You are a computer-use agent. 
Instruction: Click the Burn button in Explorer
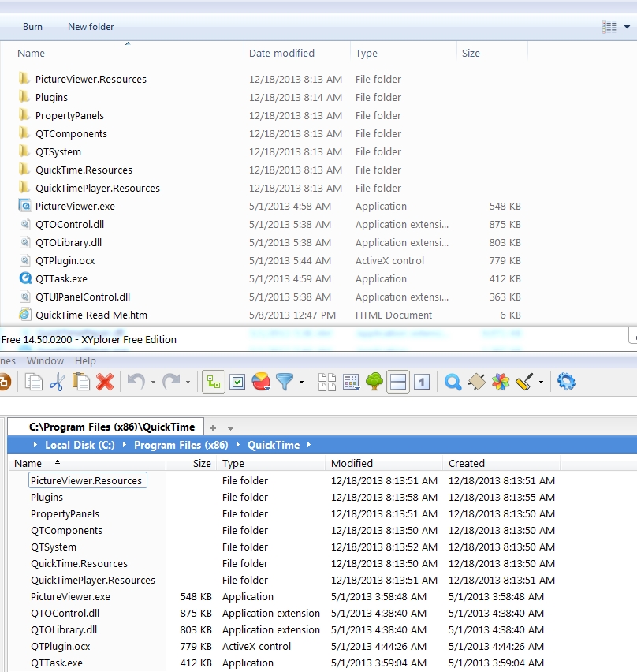point(32,27)
